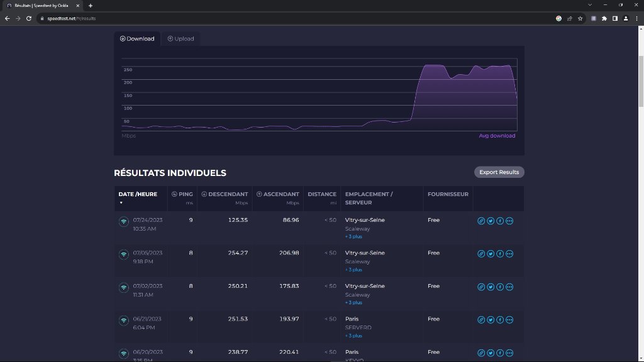This screenshot has height=362, width=644.
Task: Reload the Speedtest results page
Action: 29,18
